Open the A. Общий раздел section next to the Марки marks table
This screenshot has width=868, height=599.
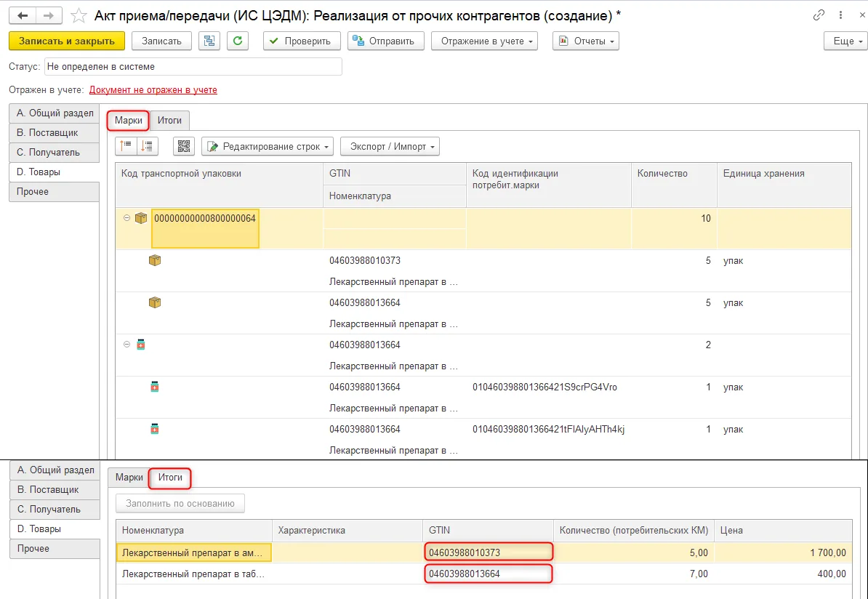click(55, 113)
